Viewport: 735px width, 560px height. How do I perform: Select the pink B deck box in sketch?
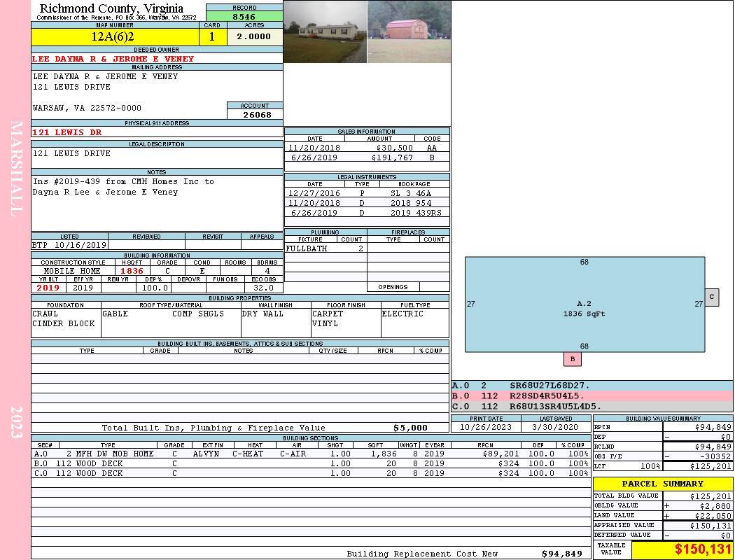pos(573,359)
